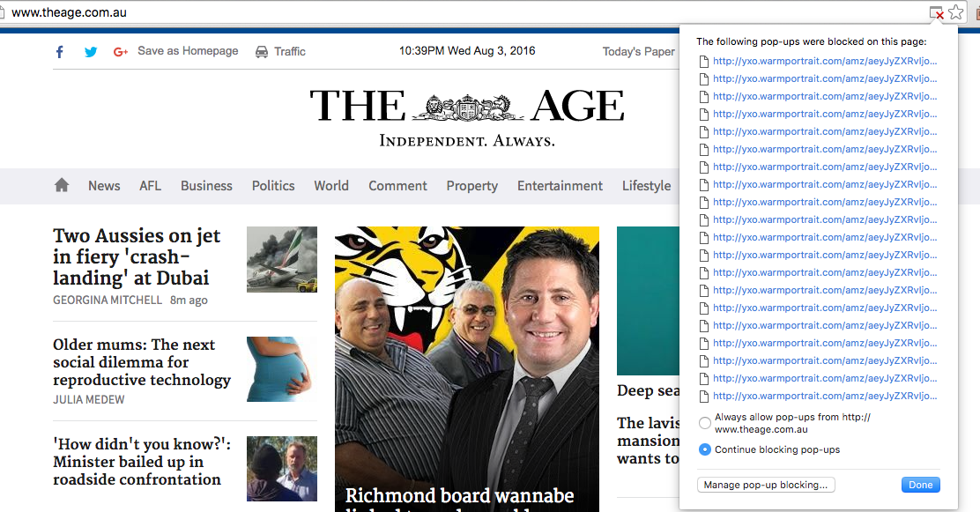Click '8m ago' timestamp text
This screenshot has width=980, height=512.
point(189,301)
